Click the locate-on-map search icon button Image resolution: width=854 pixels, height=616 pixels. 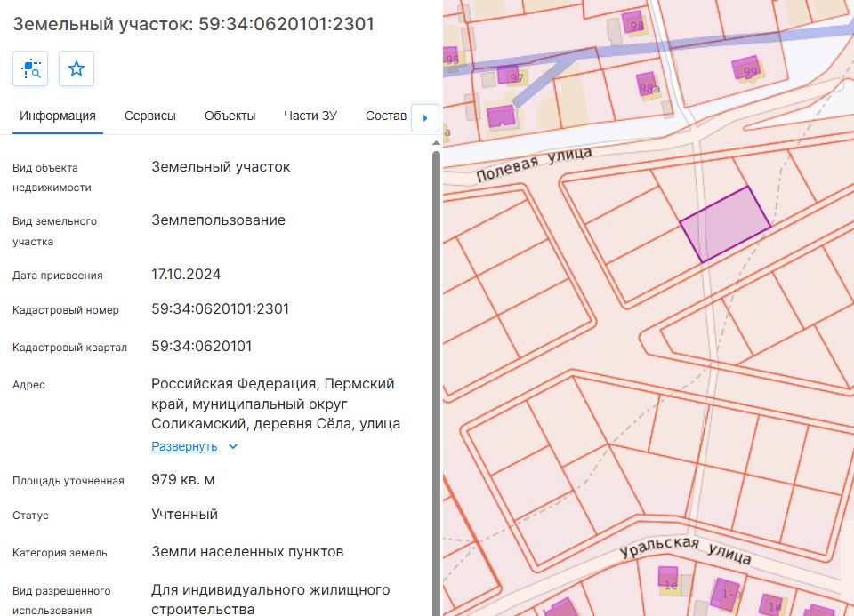pos(30,68)
